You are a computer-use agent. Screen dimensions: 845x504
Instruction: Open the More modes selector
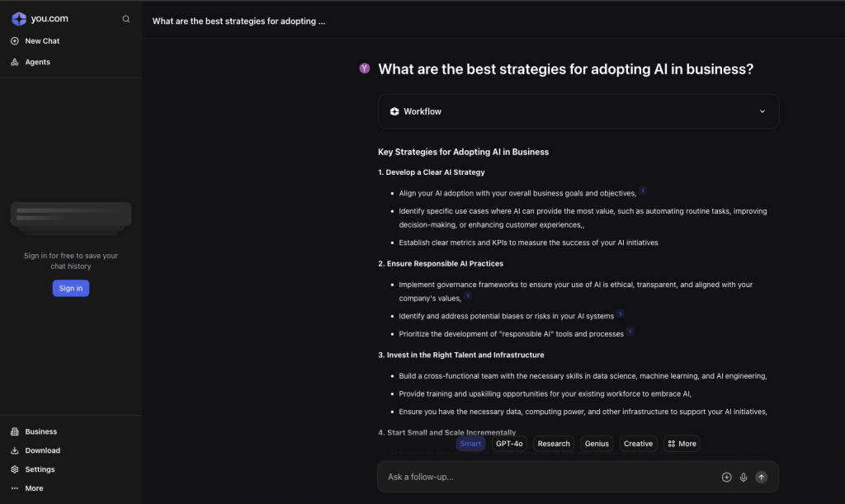coord(682,444)
